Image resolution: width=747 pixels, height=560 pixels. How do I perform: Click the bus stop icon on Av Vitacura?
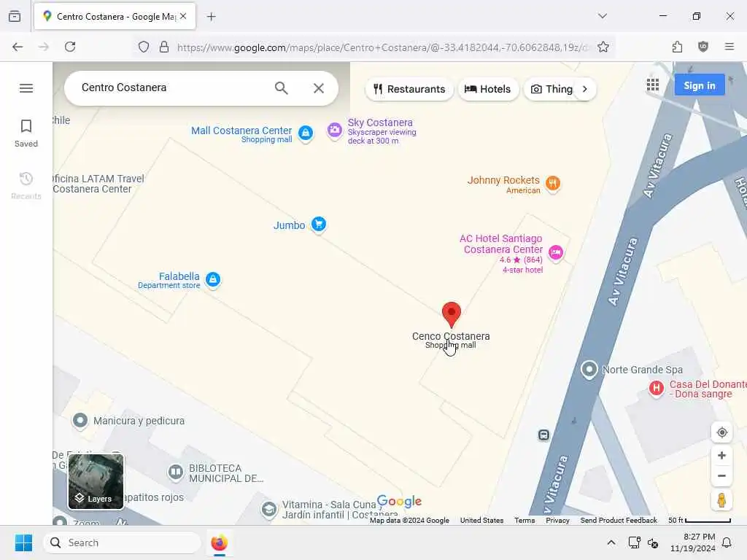[543, 435]
